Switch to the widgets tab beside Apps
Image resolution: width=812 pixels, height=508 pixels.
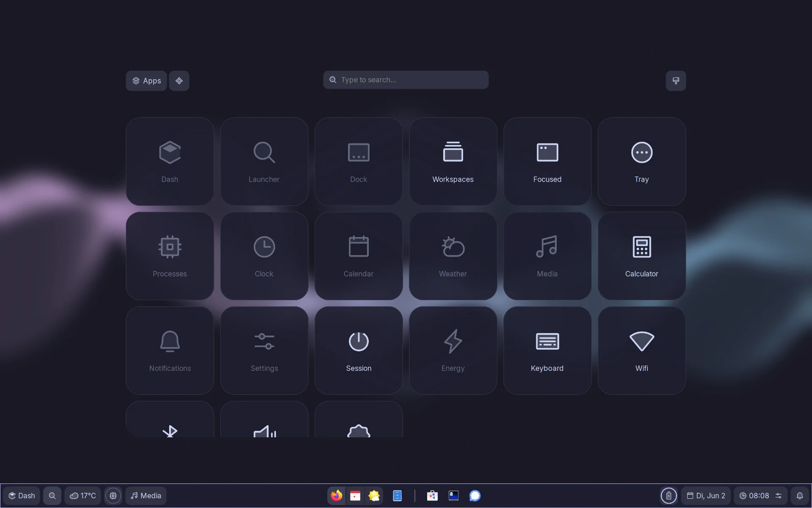(179, 81)
